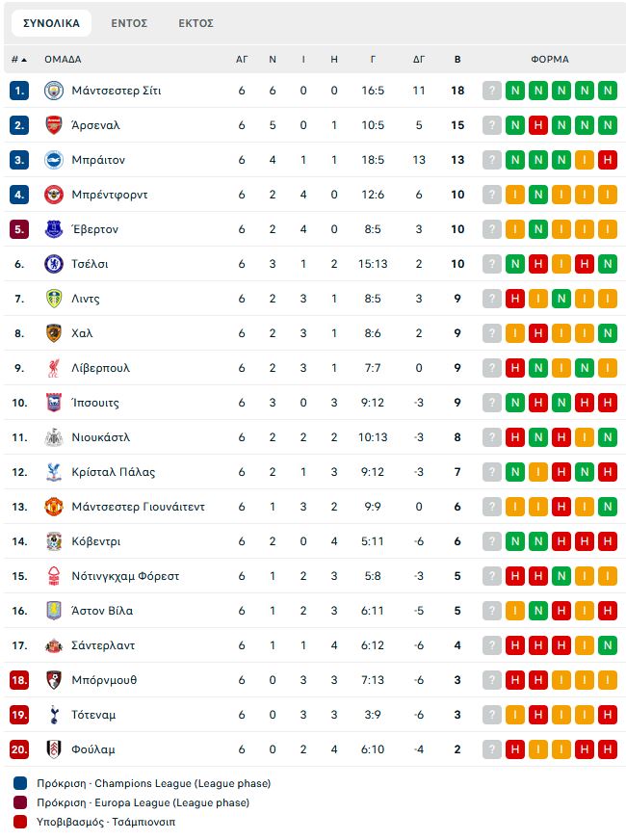This screenshot has width=626, height=840.
Task: Open the Νιούκαστλ team link
Action: pos(101,437)
